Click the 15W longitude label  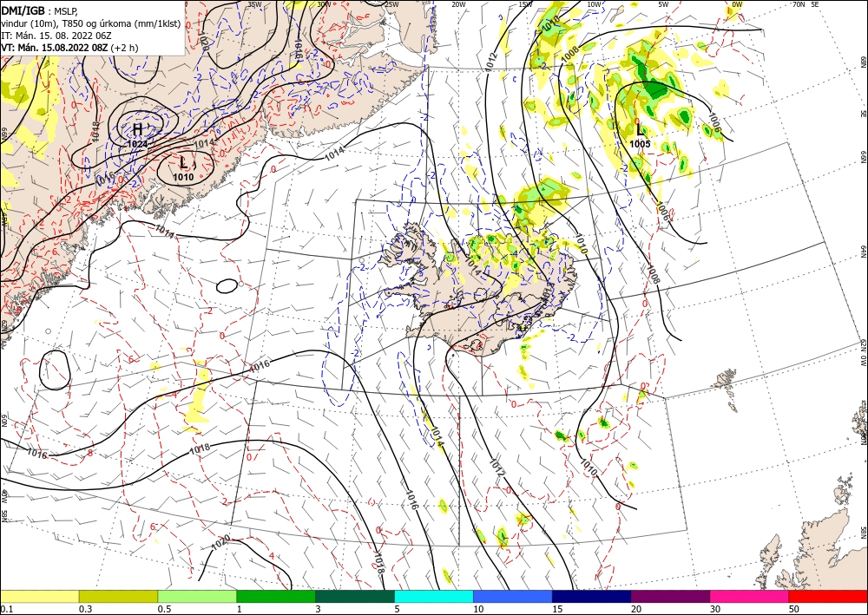point(525,4)
